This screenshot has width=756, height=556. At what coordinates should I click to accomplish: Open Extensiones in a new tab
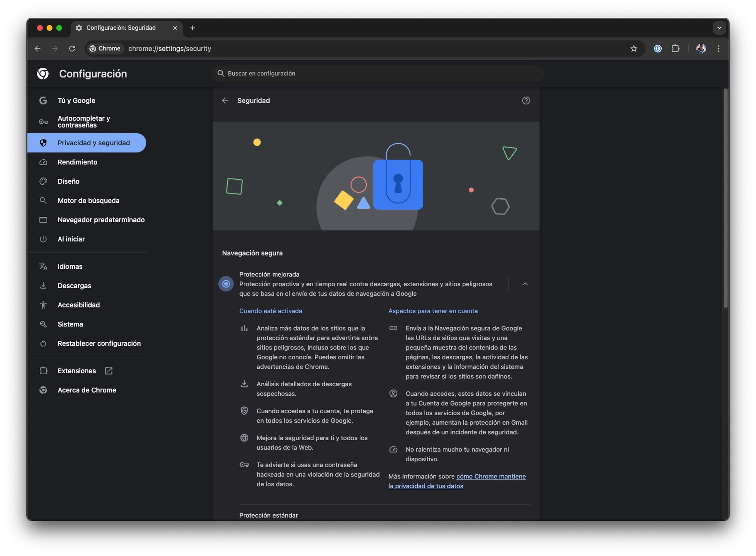77,371
